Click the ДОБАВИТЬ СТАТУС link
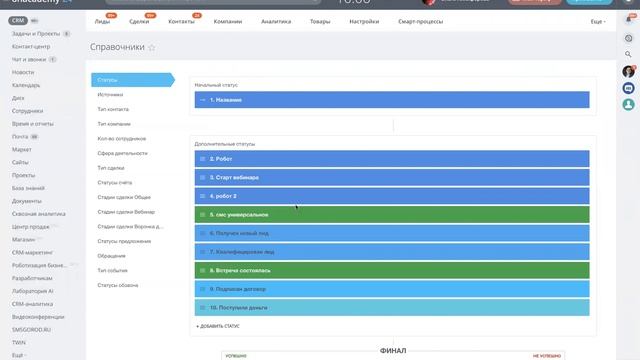This screenshot has height=360, width=640. [218, 326]
